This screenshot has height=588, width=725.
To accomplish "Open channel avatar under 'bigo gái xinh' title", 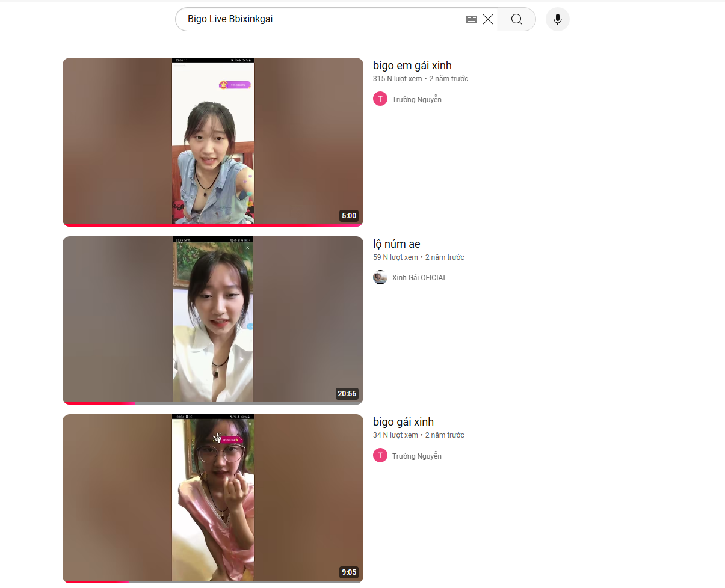I will pos(380,456).
